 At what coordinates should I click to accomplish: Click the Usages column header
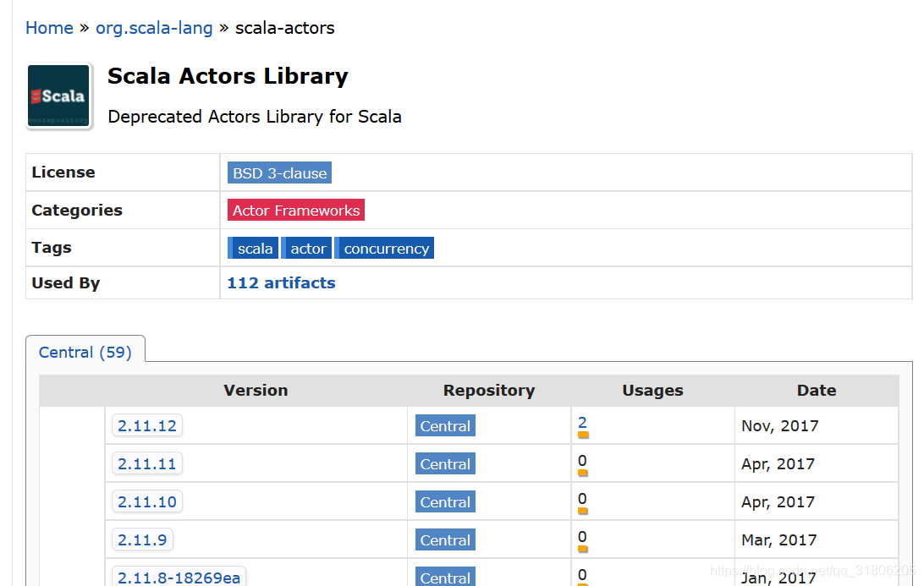pyautogui.click(x=653, y=391)
